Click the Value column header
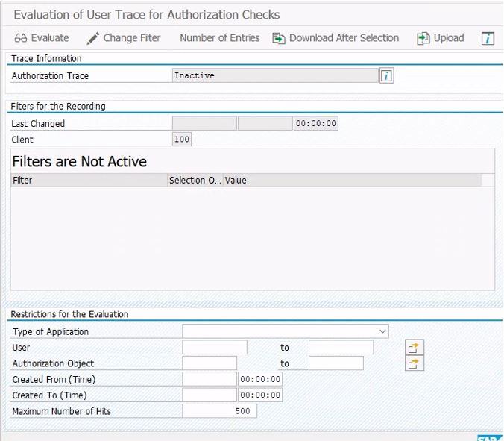504x441 pixels. click(x=350, y=180)
